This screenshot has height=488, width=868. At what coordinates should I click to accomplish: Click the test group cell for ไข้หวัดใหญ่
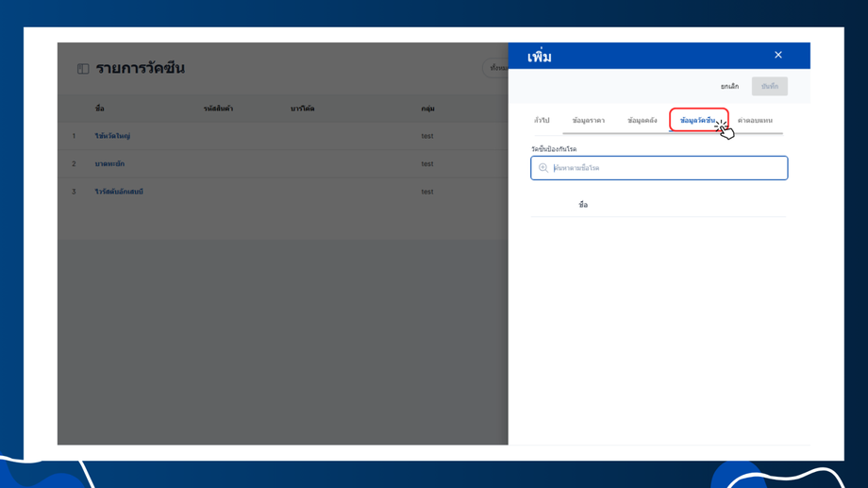[x=426, y=136]
